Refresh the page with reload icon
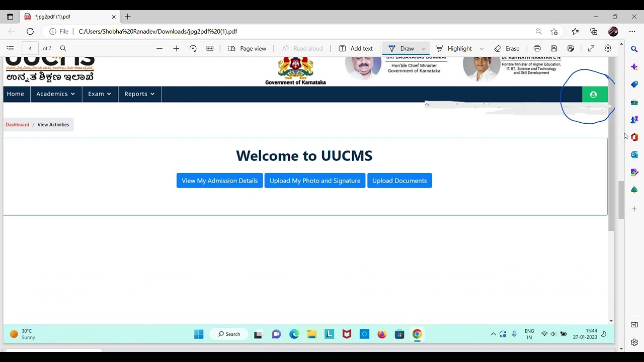This screenshot has width=644, height=362. 30,31
